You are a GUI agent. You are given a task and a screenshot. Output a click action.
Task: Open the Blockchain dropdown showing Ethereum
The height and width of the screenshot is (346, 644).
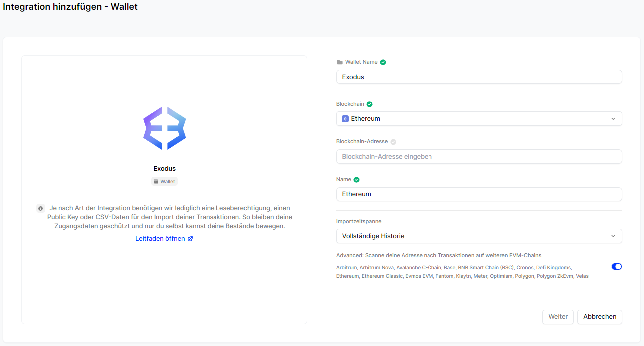tap(479, 119)
